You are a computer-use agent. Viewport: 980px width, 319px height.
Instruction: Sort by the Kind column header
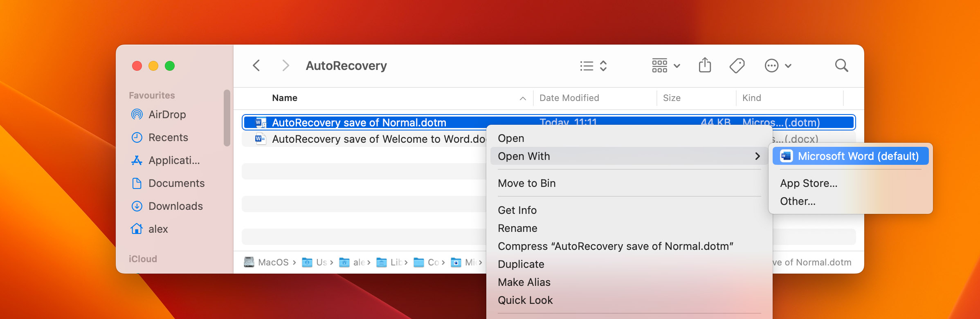pos(751,98)
